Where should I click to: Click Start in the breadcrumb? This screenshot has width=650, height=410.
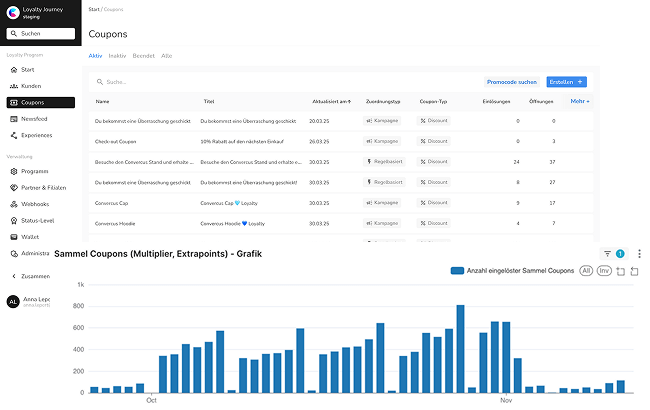pyautogui.click(x=94, y=9)
